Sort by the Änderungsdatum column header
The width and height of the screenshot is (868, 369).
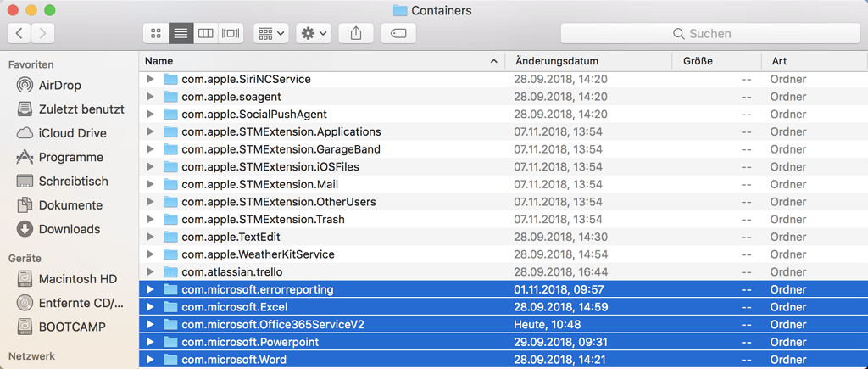[588, 61]
